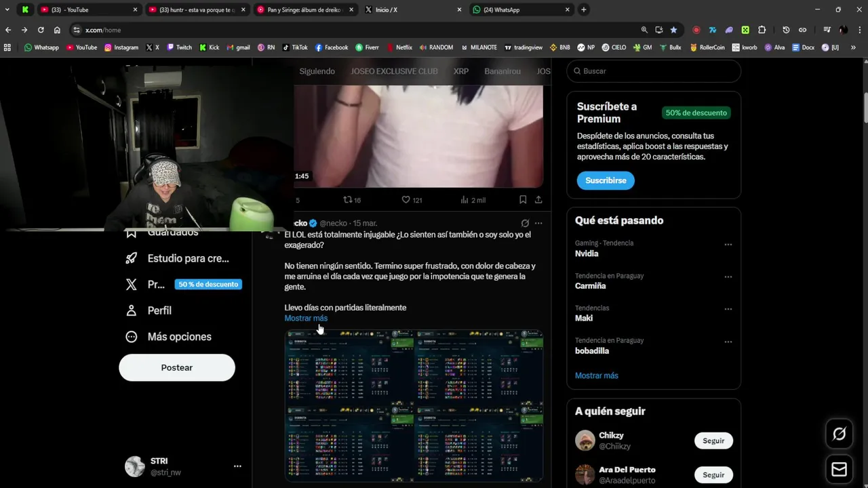The image size is (868, 488).
Task: Open Netflix bookmark
Action: [x=399, y=47]
